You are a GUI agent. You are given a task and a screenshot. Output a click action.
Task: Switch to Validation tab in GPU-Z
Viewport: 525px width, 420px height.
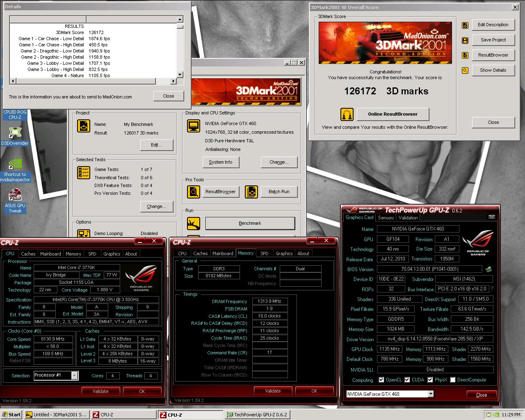point(408,218)
